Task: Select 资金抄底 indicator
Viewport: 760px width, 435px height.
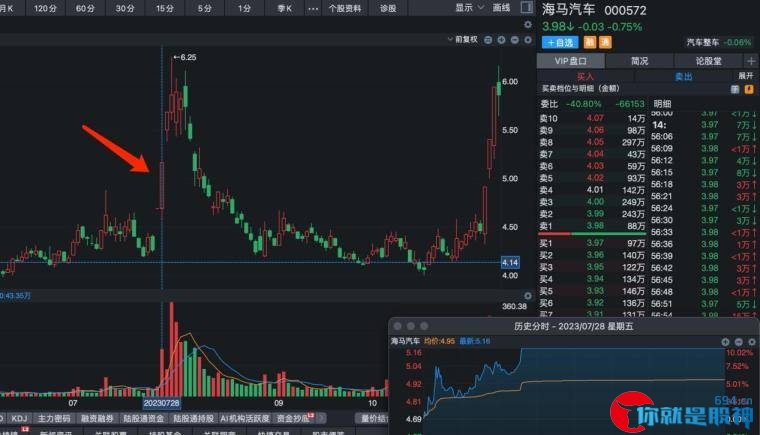Action: [292, 418]
